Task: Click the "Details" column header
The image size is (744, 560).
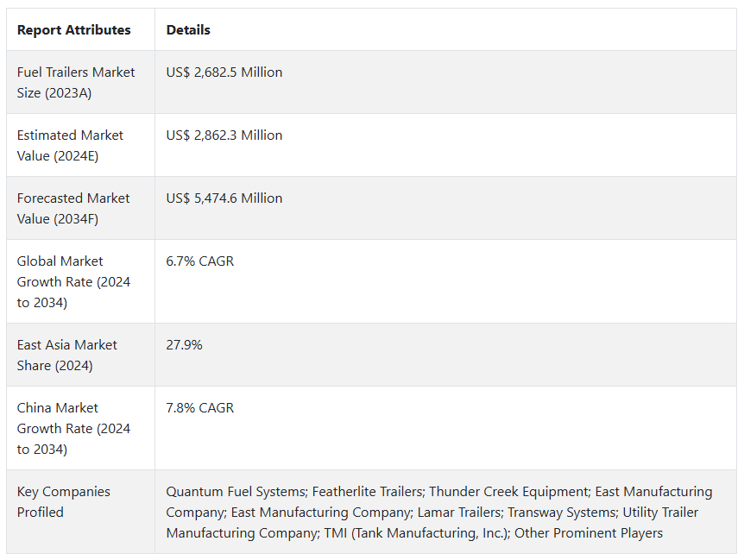Action: click(x=188, y=30)
